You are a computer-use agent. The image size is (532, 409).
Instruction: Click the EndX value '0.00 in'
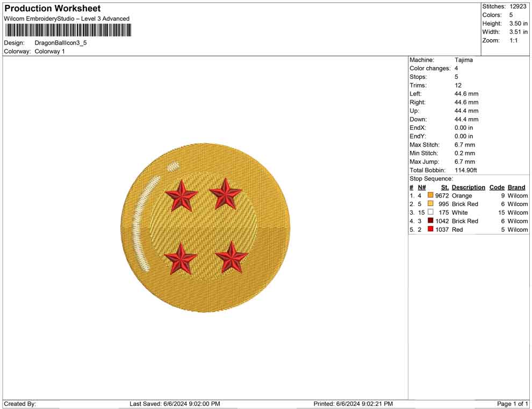coord(464,128)
